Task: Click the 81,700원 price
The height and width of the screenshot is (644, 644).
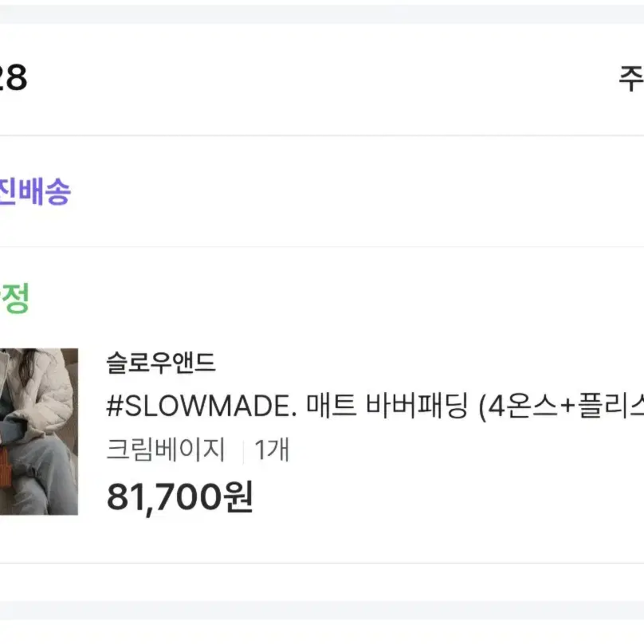Action: coord(179,497)
